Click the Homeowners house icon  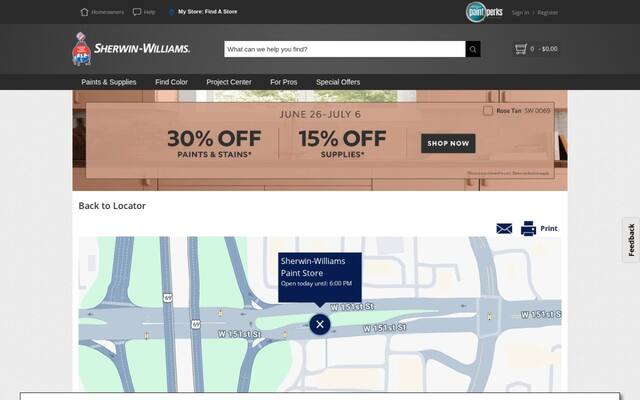point(84,12)
